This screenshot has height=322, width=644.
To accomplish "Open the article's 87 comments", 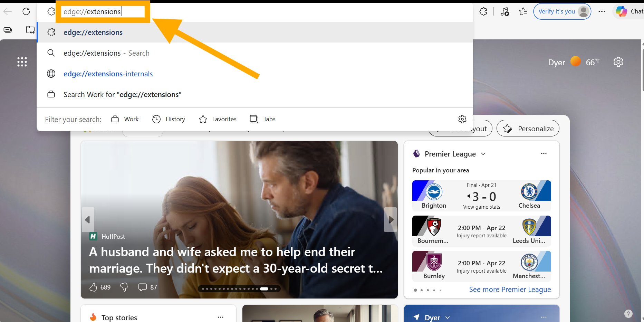I will point(147,287).
